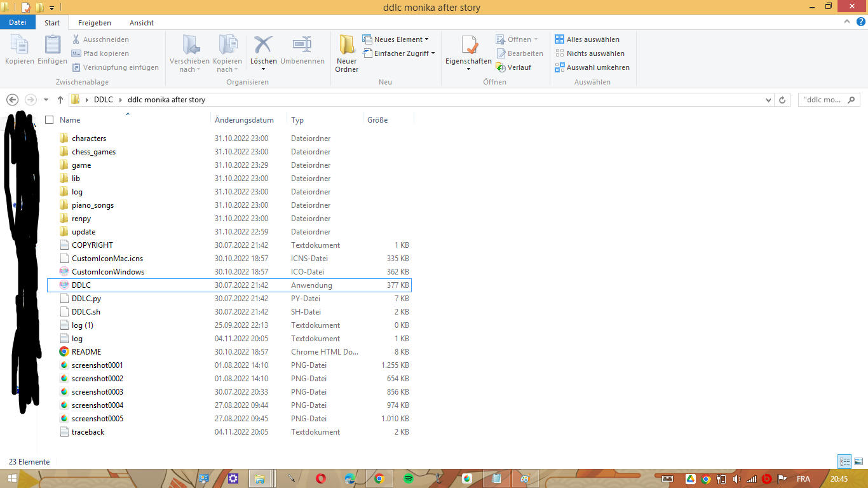The image size is (868, 488).
Task: Check the select-all checkbox above the file list
Action: (49, 119)
